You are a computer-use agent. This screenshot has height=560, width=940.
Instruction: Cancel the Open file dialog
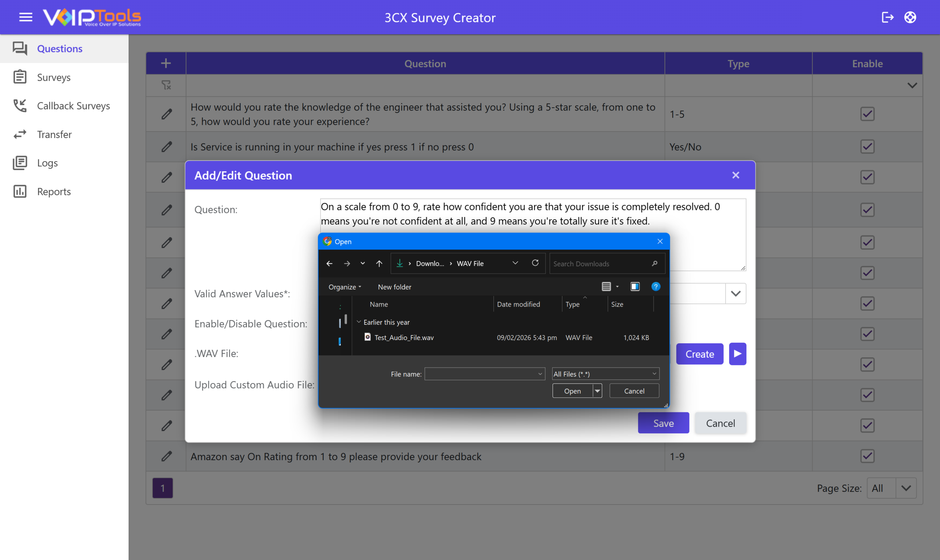click(634, 391)
